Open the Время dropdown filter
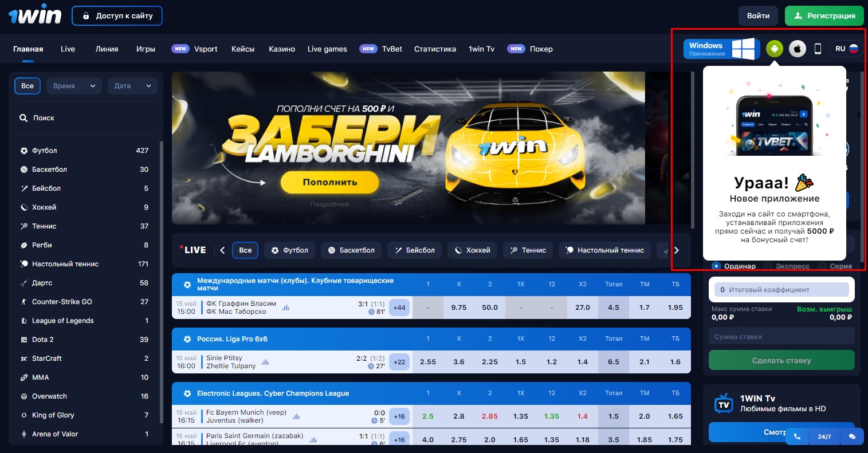Viewport: 868px width, 453px height. click(74, 85)
